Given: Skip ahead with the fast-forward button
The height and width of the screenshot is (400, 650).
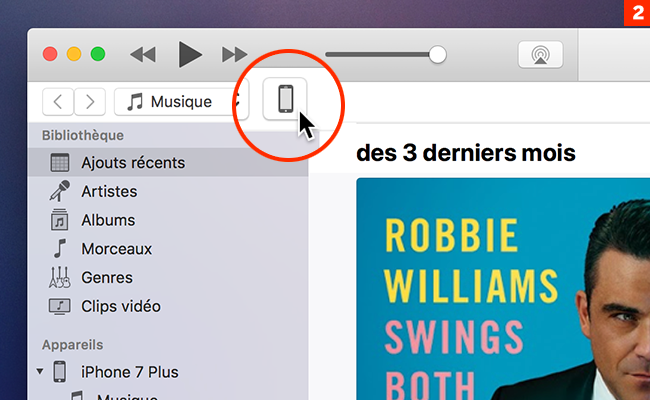Looking at the screenshot, I should 234,54.
